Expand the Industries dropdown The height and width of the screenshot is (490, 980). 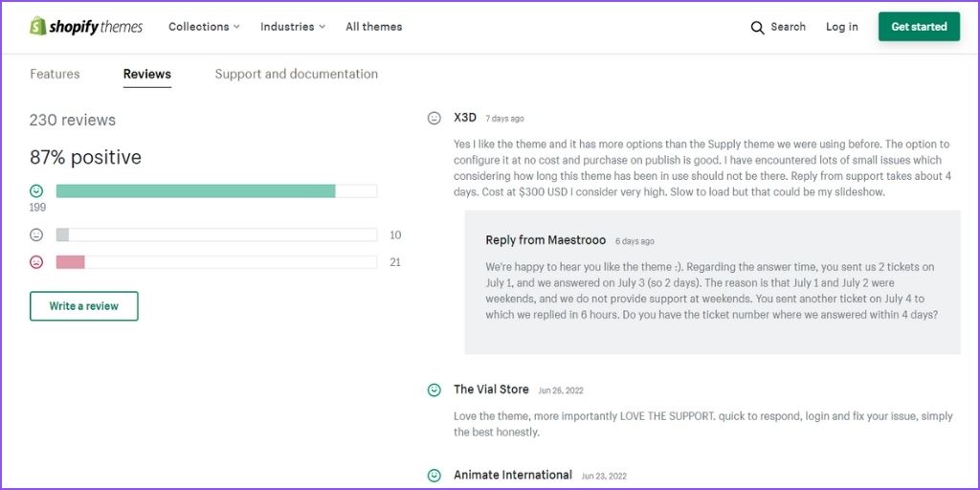click(293, 27)
